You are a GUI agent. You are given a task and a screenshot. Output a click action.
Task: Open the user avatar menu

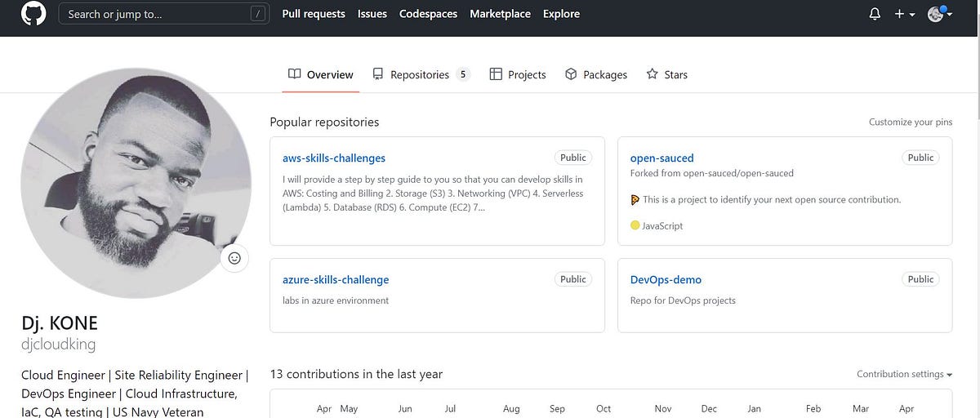point(940,14)
